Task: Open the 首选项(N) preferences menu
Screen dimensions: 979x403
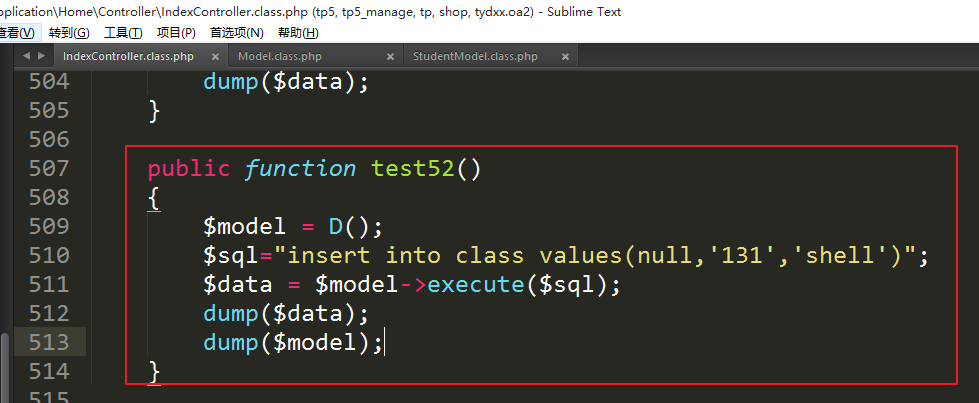Action: tap(237, 33)
